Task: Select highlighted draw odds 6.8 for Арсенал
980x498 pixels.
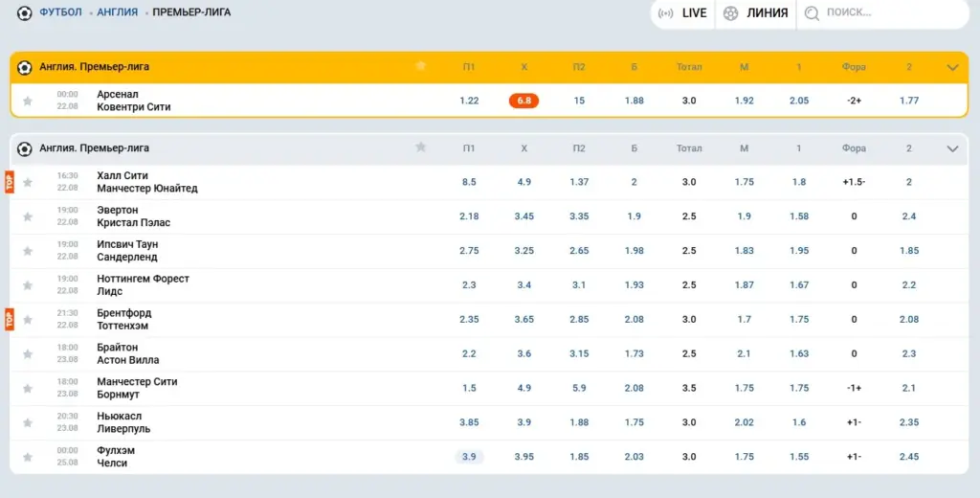Action: 523,101
